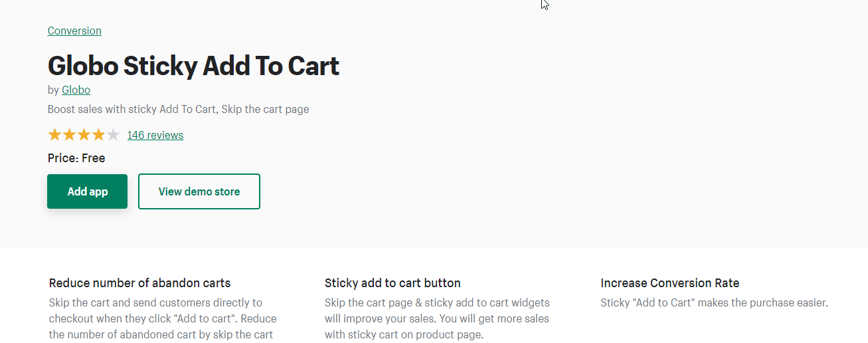
Task: Click the word "by" before Globo
Action: pyautogui.click(x=53, y=90)
